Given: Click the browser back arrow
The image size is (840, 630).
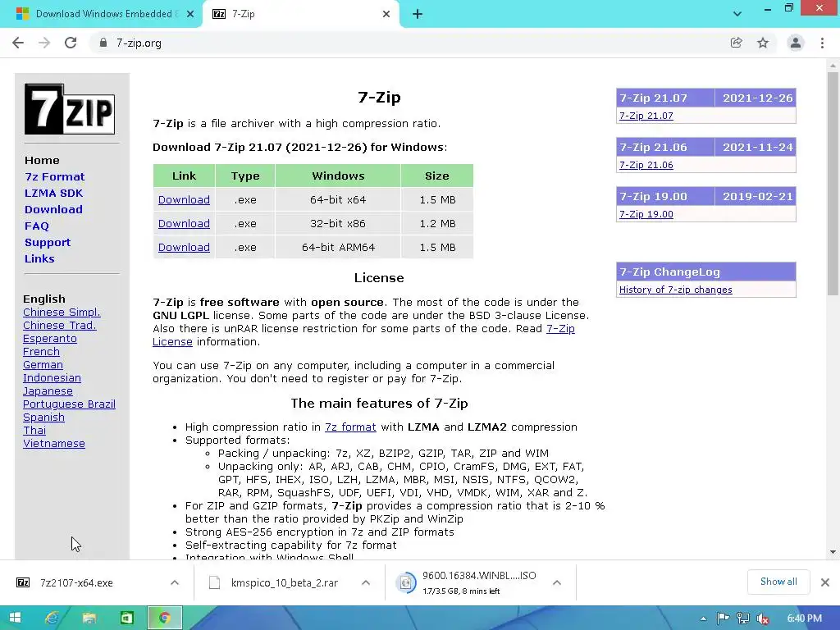Looking at the screenshot, I should pos(18,43).
